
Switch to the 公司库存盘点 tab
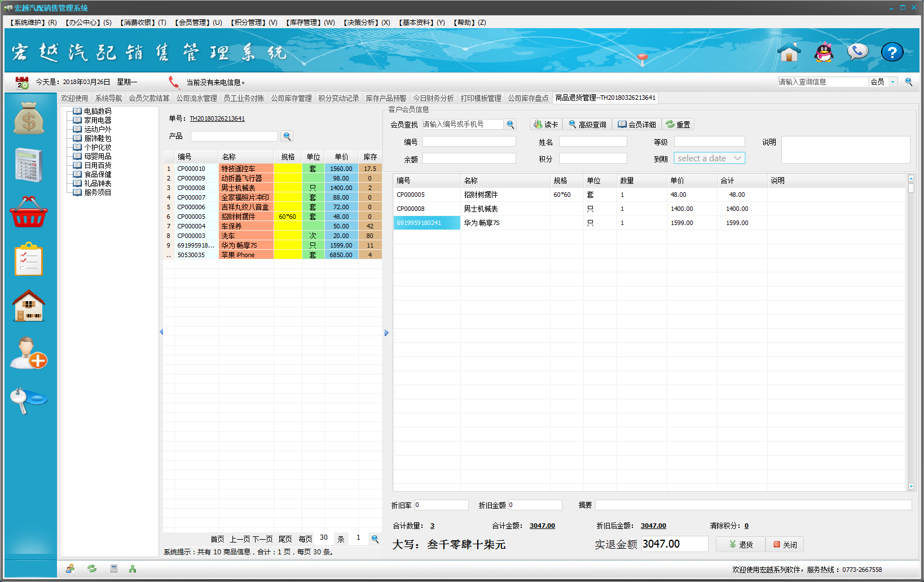(528, 98)
